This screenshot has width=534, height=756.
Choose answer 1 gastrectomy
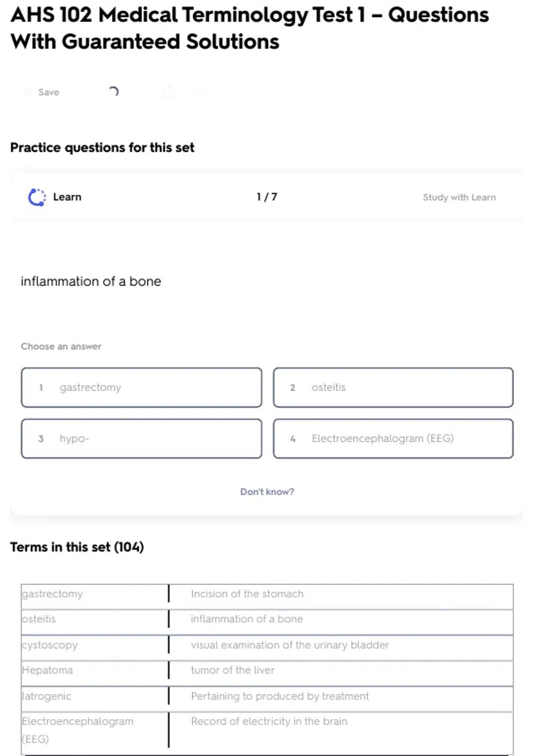[142, 387]
